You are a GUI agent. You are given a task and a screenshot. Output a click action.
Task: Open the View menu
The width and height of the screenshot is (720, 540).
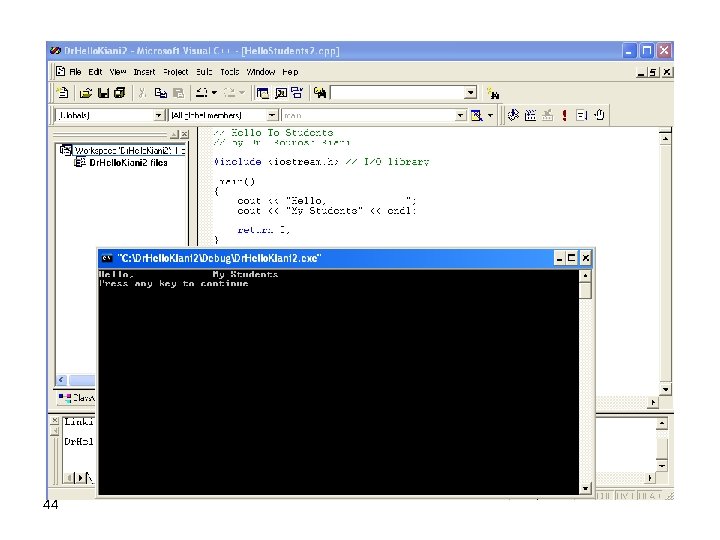[118, 72]
